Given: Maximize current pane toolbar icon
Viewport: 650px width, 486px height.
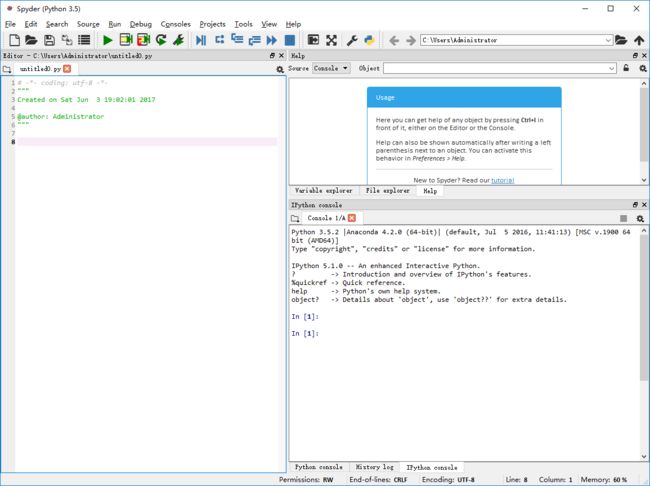Looking at the screenshot, I should pyautogui.click(x=313, y=40).
